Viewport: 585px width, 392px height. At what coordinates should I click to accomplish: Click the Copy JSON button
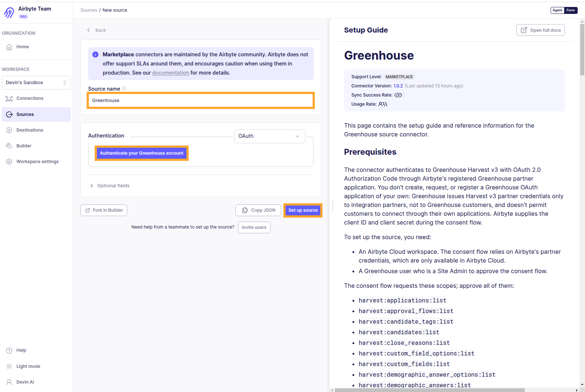coord(258,210)
